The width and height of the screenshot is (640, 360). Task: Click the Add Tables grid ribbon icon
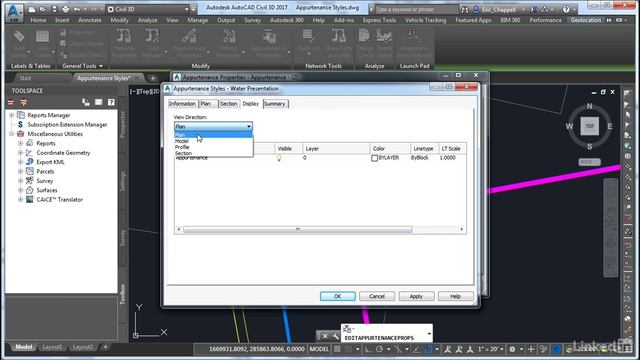[x=42, y=37]
